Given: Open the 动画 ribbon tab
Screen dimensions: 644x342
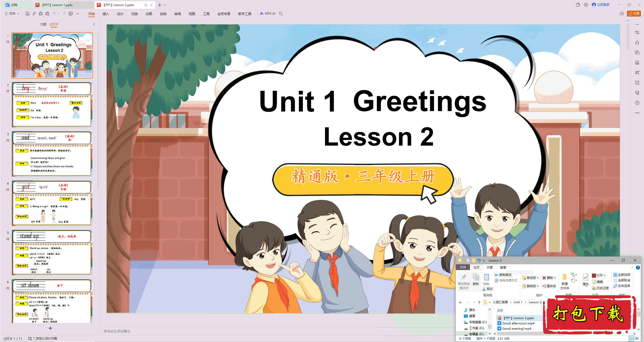Looking at the screenshot, I should click(149, 14).
